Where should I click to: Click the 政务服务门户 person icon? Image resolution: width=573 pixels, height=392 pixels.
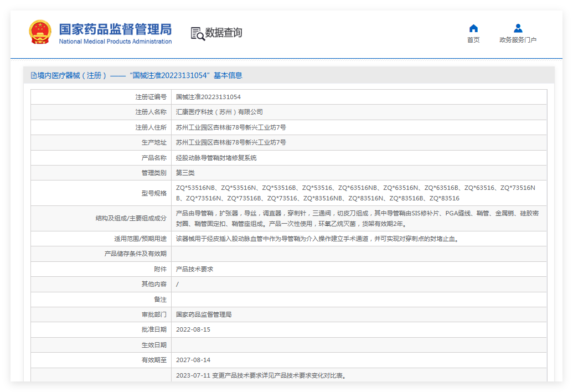518,28
